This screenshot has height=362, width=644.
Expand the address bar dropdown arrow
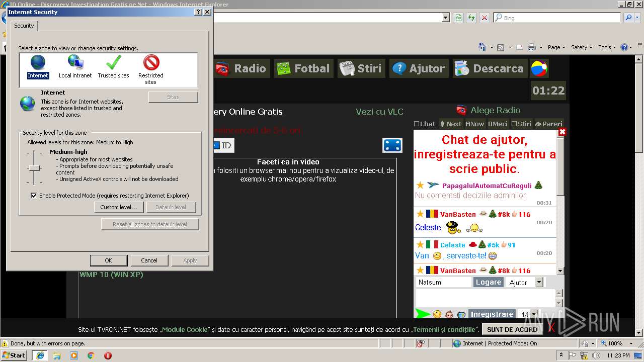(x=445, y=18)
